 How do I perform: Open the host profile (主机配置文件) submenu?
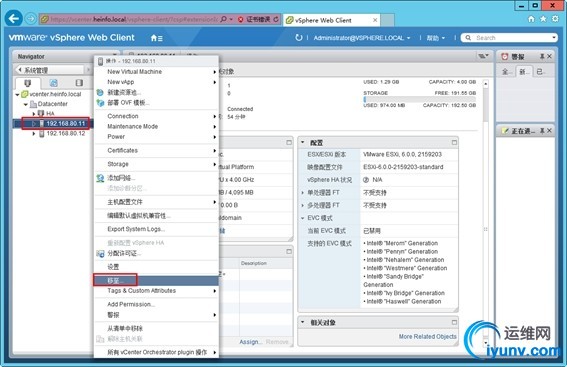tap(156, 202)
